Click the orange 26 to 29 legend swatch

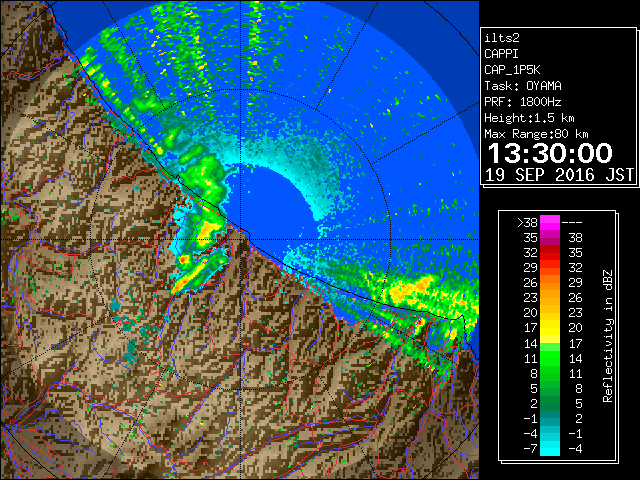[x=550, y=283]
